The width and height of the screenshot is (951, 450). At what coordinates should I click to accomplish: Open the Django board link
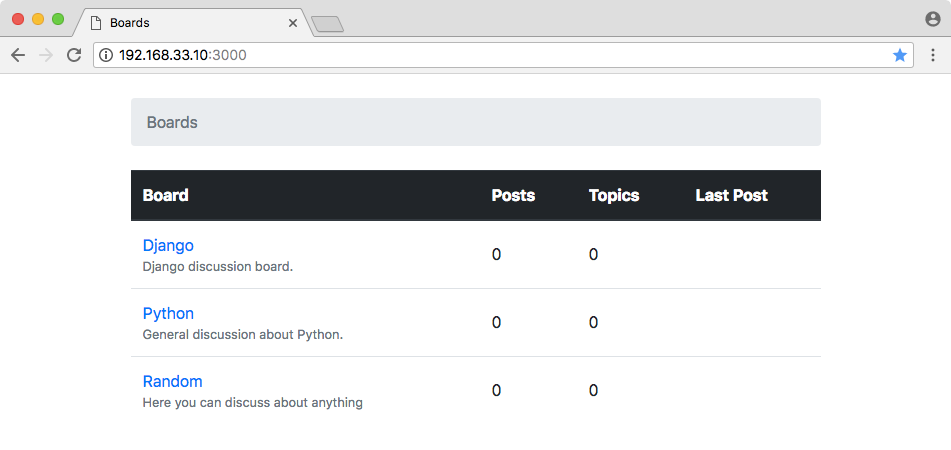(168, 245)
